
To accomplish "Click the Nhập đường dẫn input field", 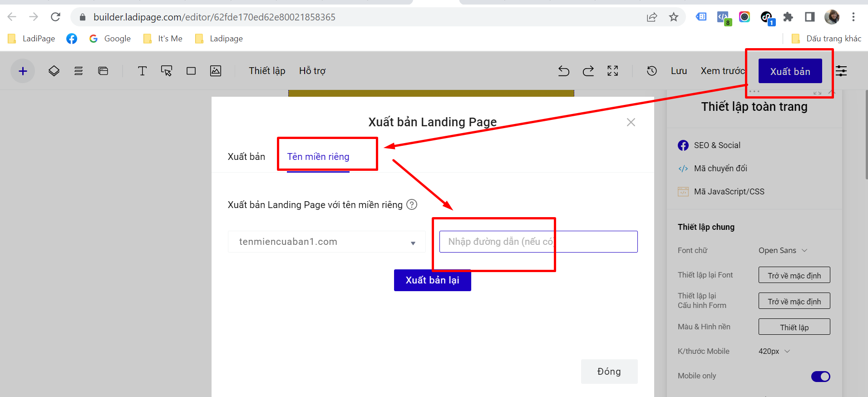I will click(x=538, y=242).
